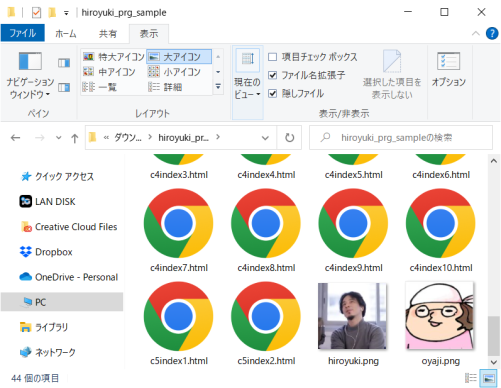The image size is (501, 388).
Task: Choose 中アイコン medium icons layout
Action: (x=109, y=72)
